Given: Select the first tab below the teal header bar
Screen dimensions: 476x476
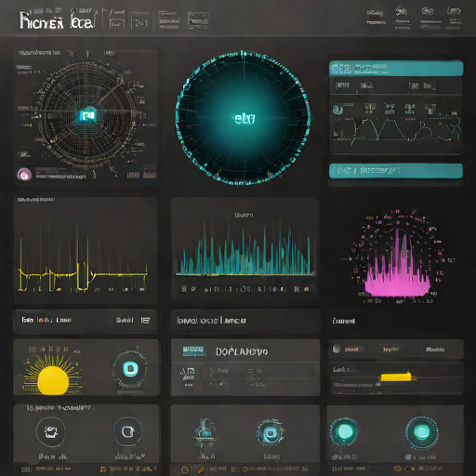Looking at the screenshot, I should point(342,86).
